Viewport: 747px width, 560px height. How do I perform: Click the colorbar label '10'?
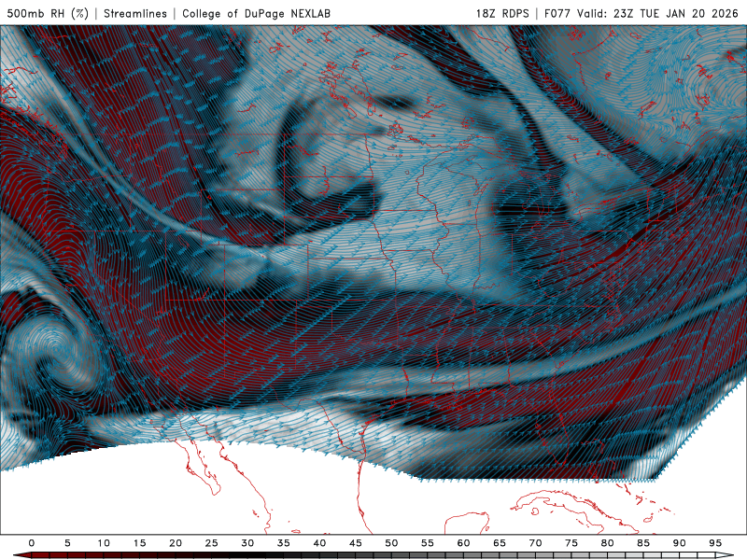click(x=104, y=543)
